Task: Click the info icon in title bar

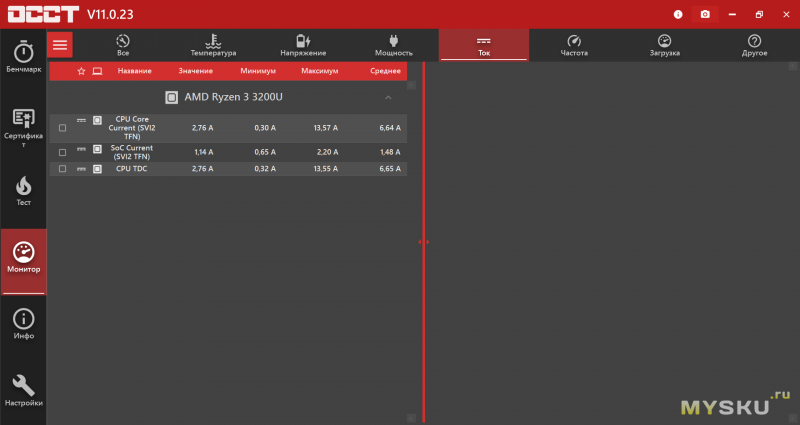Action: pos(678,14)
